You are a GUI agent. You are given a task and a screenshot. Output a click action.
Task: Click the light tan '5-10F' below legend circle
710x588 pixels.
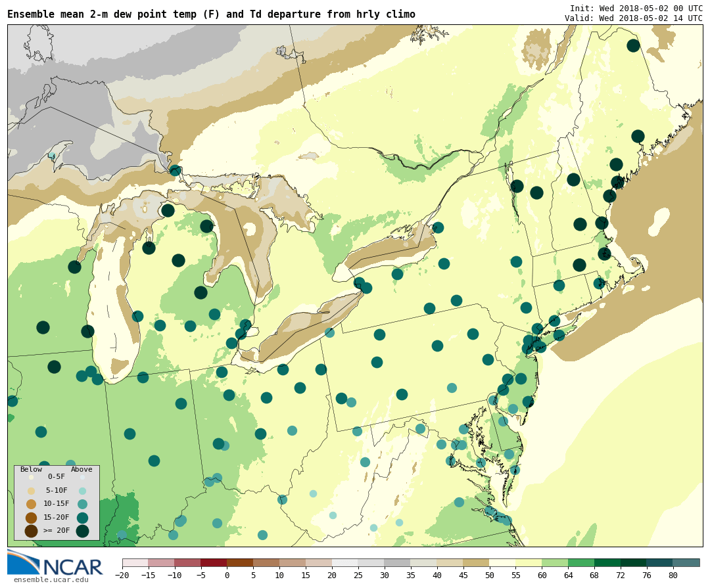[x=32, y=491]
